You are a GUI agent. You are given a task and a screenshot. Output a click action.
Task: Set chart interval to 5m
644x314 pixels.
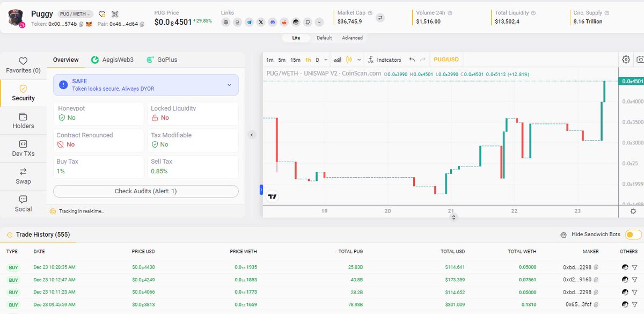282,60
